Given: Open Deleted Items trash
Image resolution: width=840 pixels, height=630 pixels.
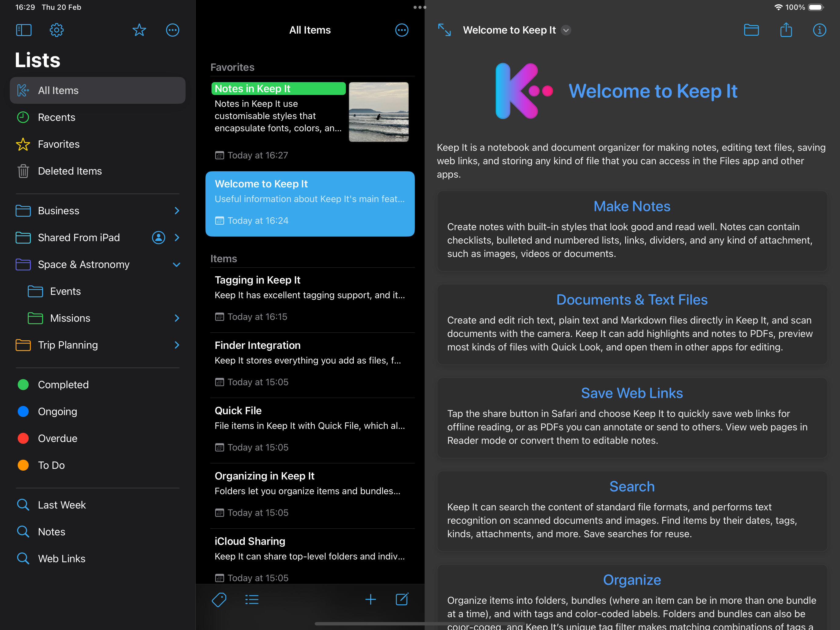Looking at the screenshot, I should [98, 171].
